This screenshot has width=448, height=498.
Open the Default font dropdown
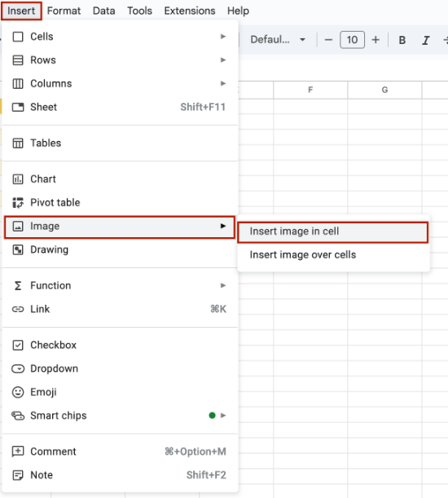(278, 40)
